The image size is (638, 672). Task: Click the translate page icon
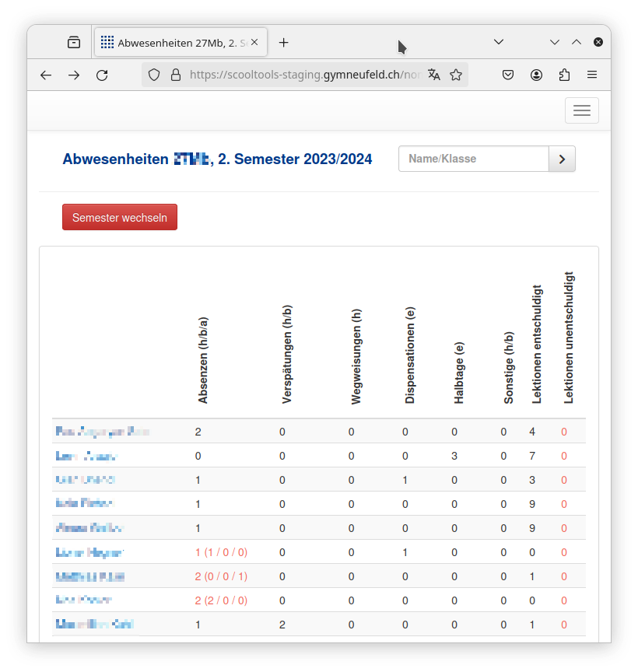(x=434, y=75)
